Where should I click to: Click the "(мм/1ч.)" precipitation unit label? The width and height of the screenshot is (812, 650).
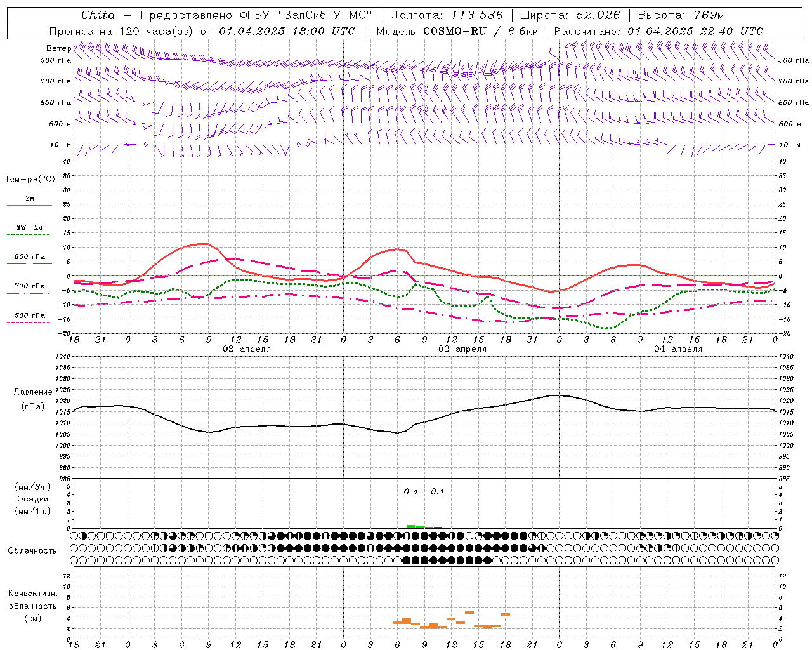click(32, 511)
